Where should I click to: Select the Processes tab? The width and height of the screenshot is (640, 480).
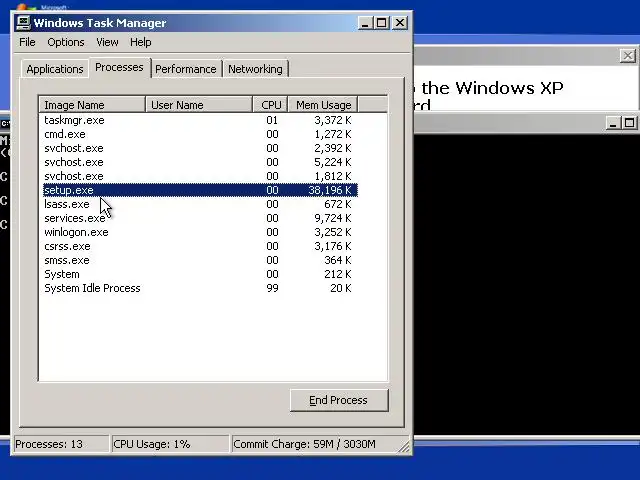(x=119, y=67)
